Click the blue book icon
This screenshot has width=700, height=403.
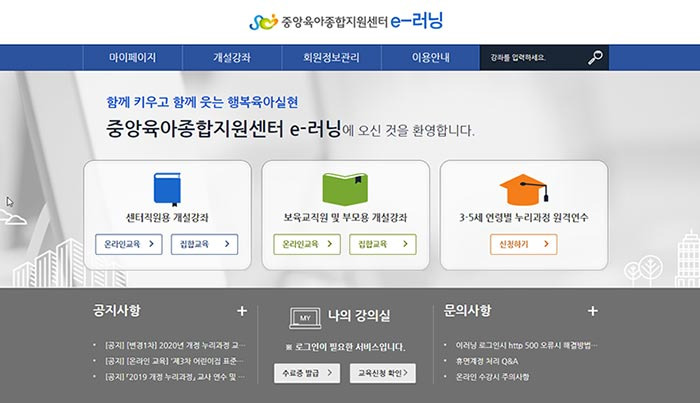[167, 189]
